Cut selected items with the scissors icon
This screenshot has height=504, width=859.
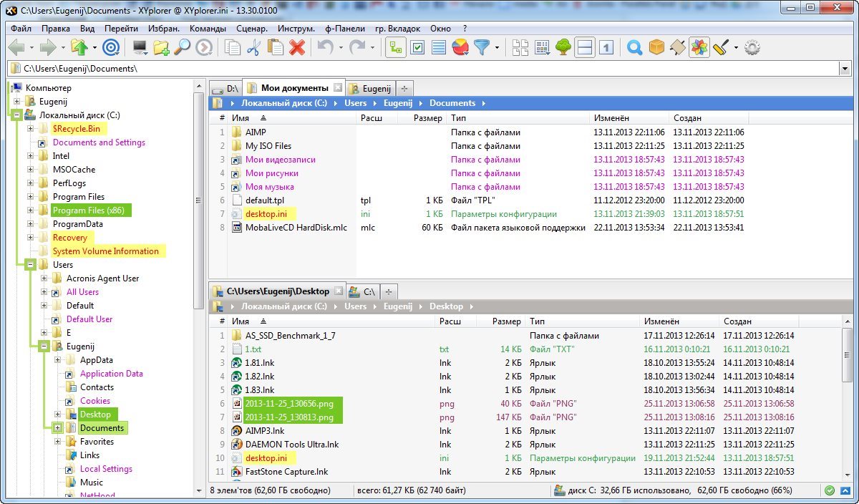pos(253,48)
